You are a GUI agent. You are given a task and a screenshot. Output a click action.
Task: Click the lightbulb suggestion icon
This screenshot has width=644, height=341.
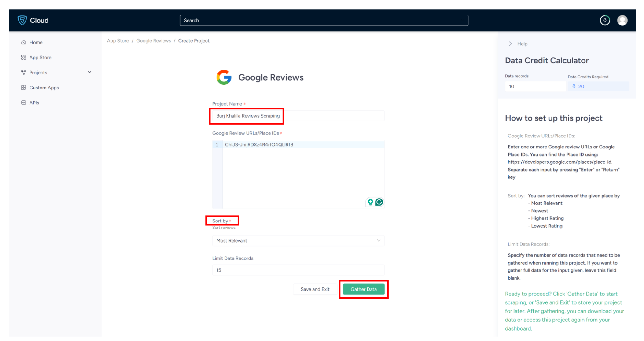pos(370,202)
